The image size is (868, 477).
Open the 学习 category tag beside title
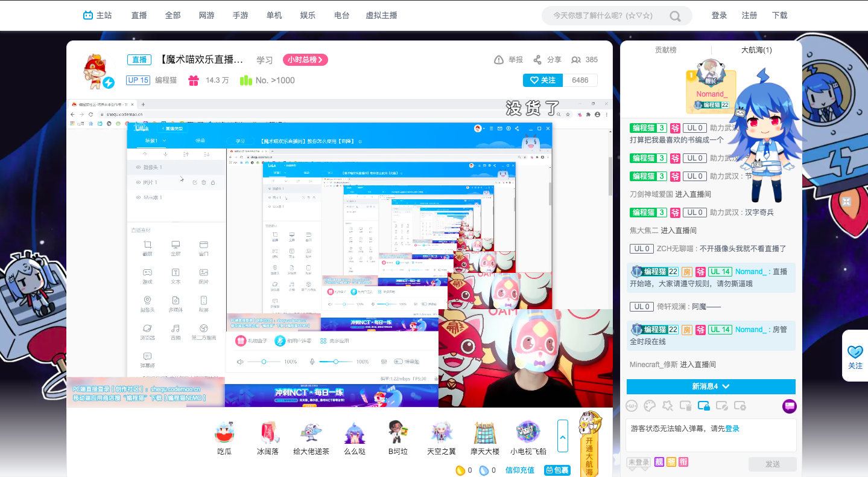pos(265,60)
